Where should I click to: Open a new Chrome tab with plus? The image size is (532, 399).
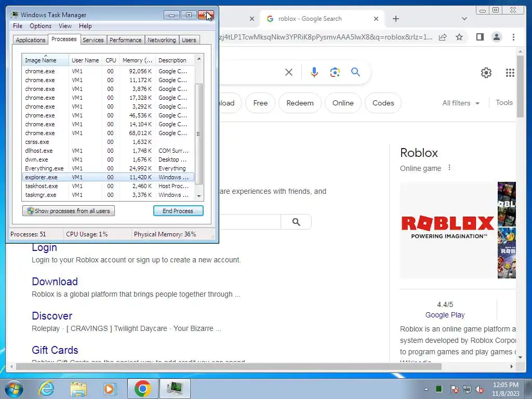tap(395, 19)
